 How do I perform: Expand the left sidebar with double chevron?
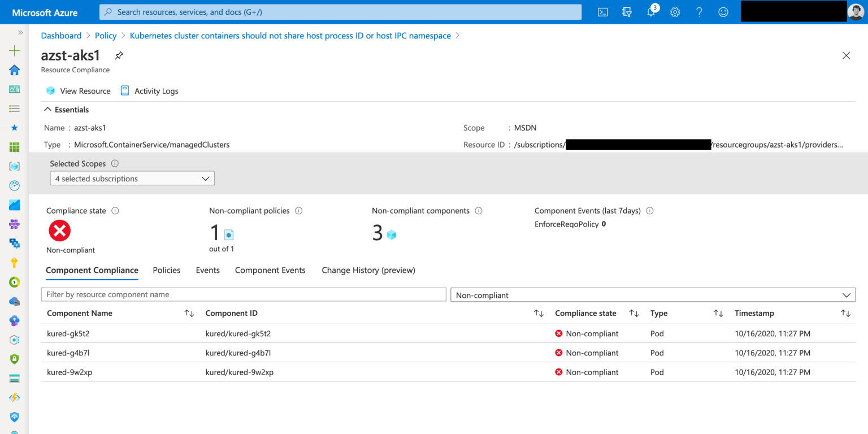[20, 33]
